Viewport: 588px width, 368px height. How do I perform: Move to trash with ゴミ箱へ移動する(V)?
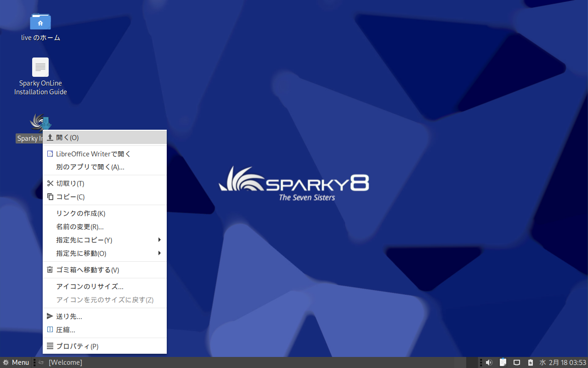(105, 270)
